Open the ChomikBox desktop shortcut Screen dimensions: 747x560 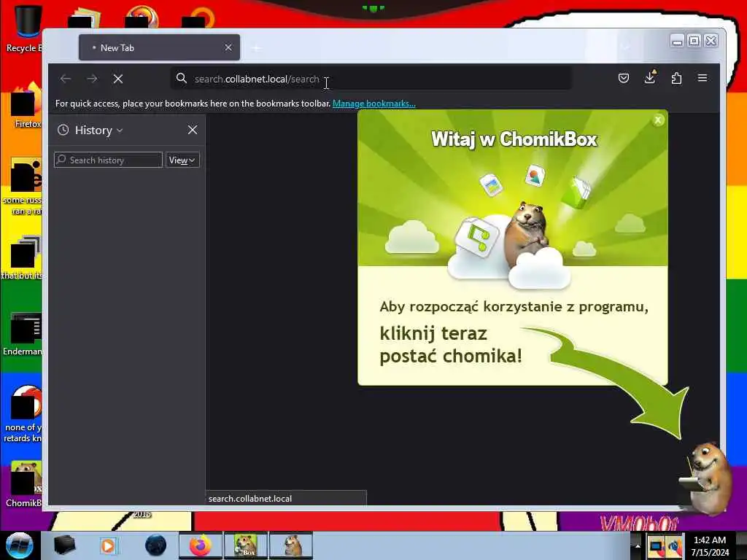(24, 483)
